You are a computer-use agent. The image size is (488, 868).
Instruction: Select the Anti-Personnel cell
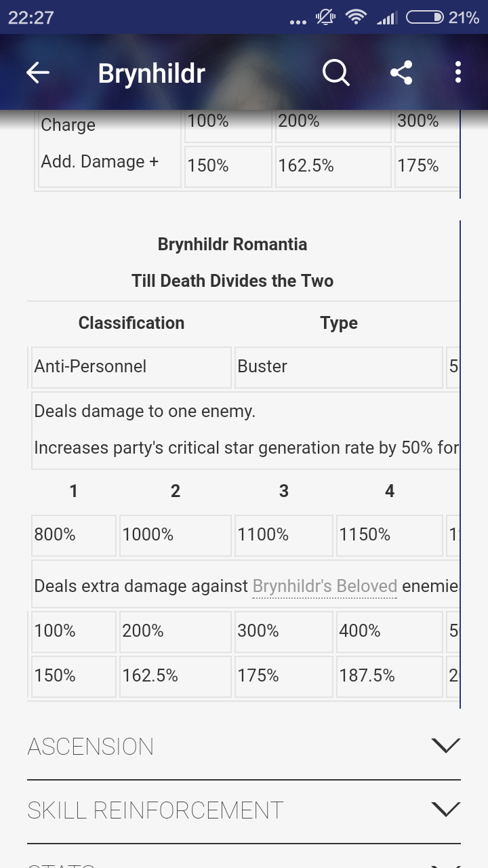(x=131, y=367)
